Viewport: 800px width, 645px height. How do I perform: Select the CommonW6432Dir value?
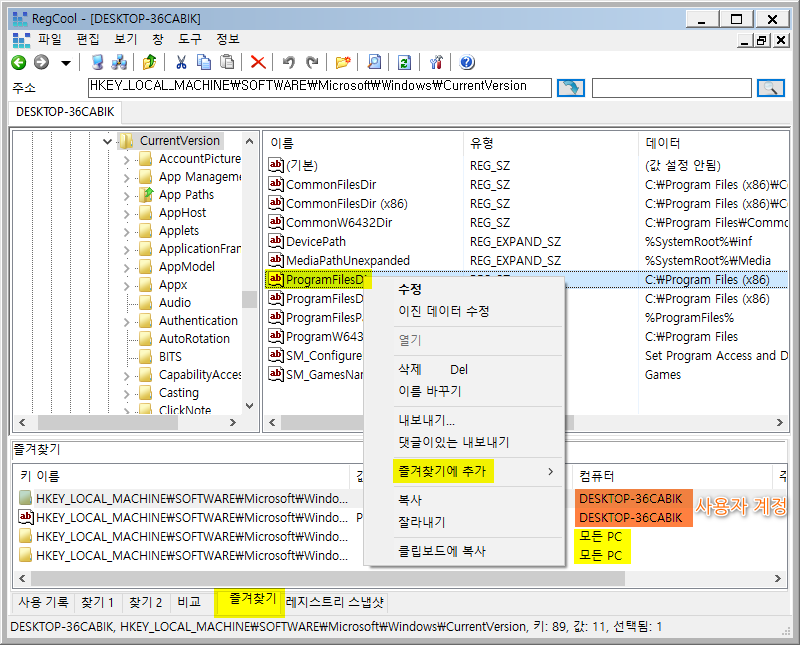[x=339, y=222]
